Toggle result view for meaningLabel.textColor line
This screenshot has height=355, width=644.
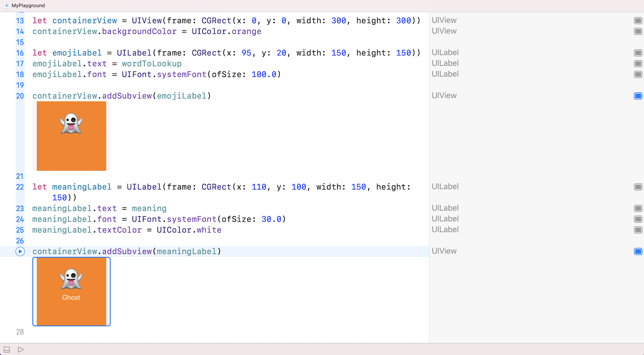(638, 230)
